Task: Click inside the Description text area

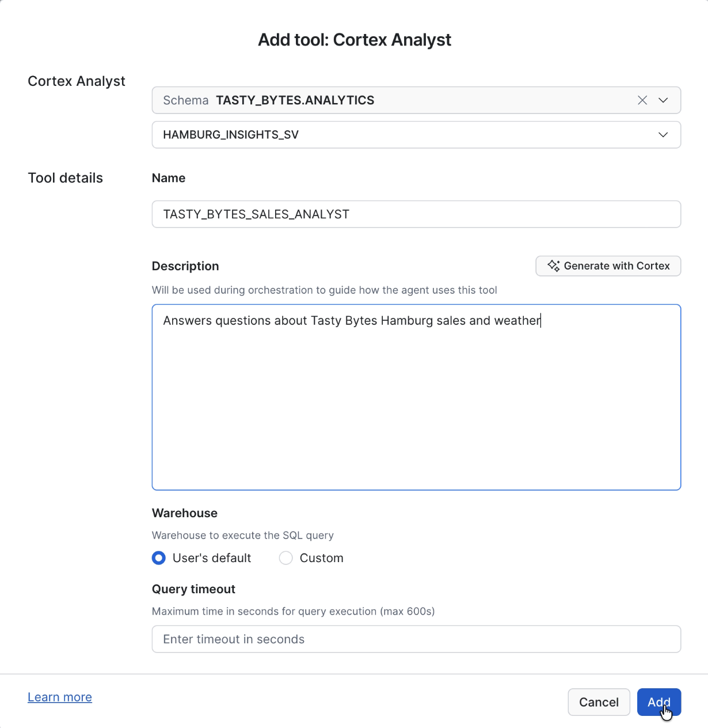Action: point(416,397)
